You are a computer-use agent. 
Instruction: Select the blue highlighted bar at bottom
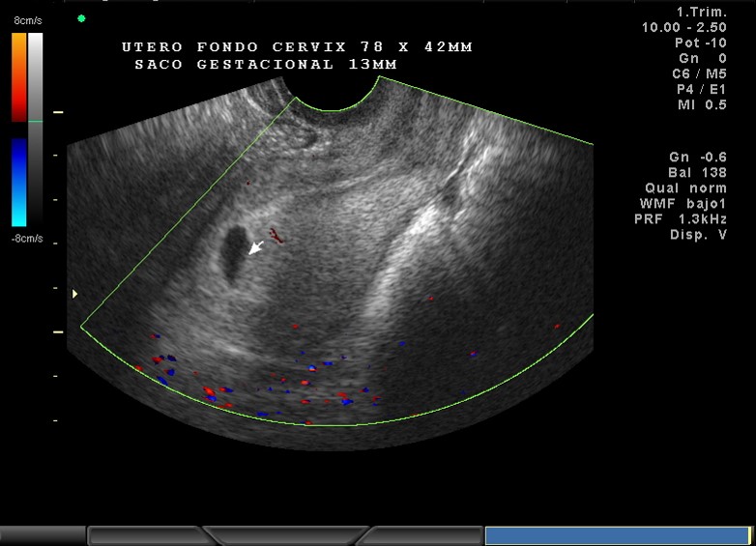[x=617, y=535]
